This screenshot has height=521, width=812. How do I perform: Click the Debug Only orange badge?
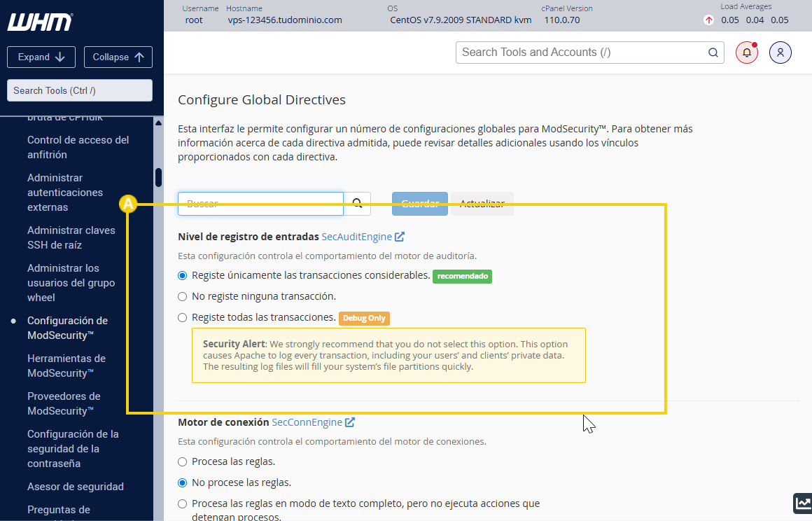pos(364,318)
